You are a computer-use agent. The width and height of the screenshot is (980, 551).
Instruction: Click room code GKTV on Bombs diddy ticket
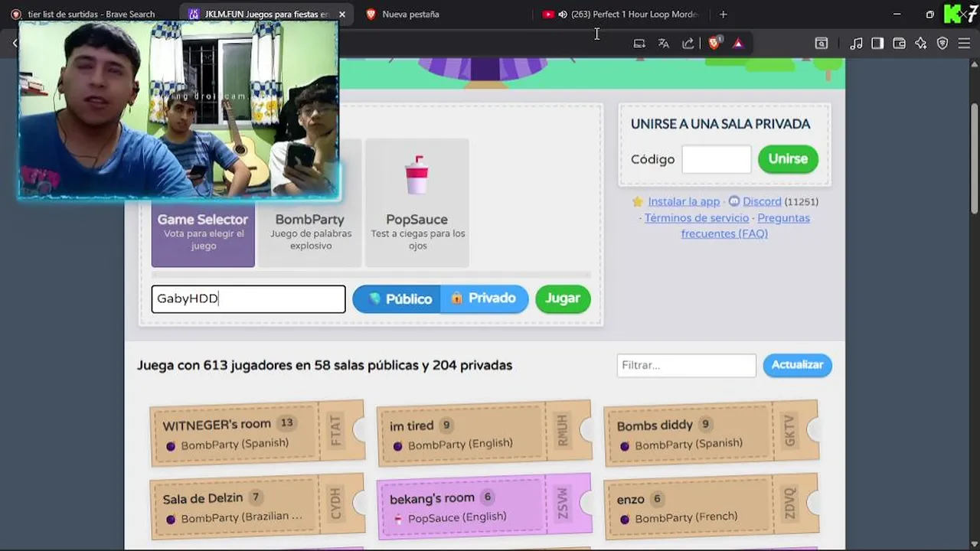point(789,431)
